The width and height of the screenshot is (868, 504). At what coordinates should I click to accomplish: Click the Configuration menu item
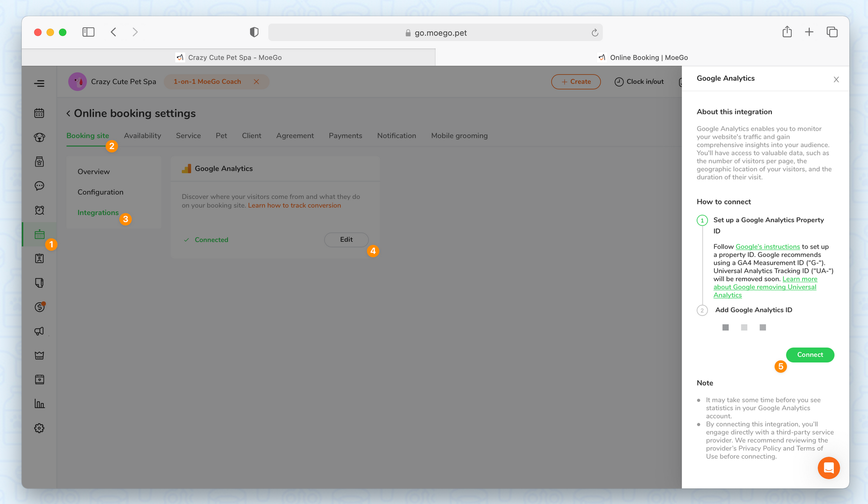99,192
